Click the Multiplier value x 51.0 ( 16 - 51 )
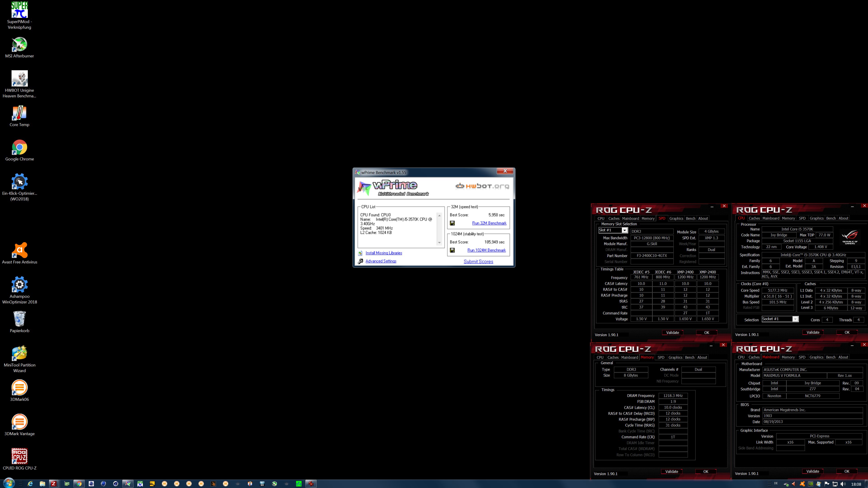 (x=778, y=296)
